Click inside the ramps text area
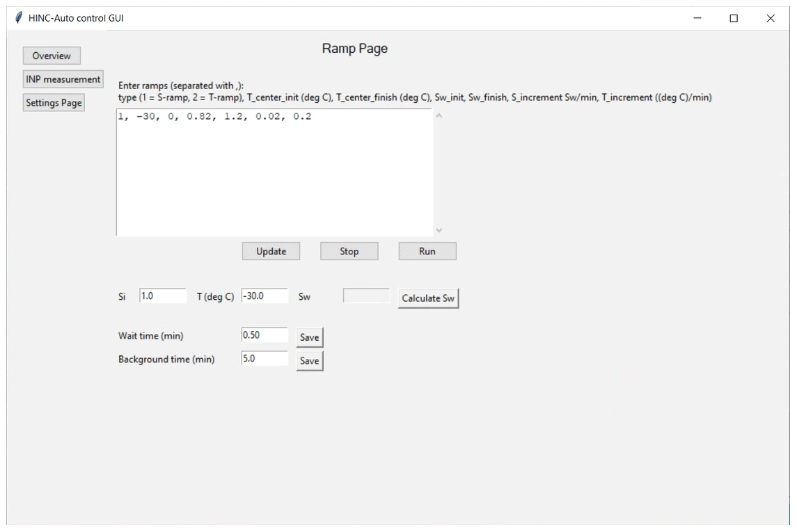 click(274, 172)
